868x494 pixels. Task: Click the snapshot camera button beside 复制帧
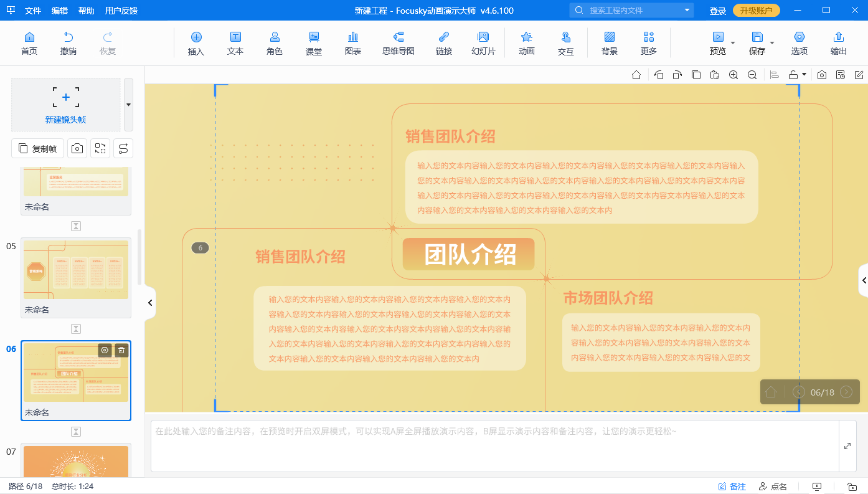[77, 148]
